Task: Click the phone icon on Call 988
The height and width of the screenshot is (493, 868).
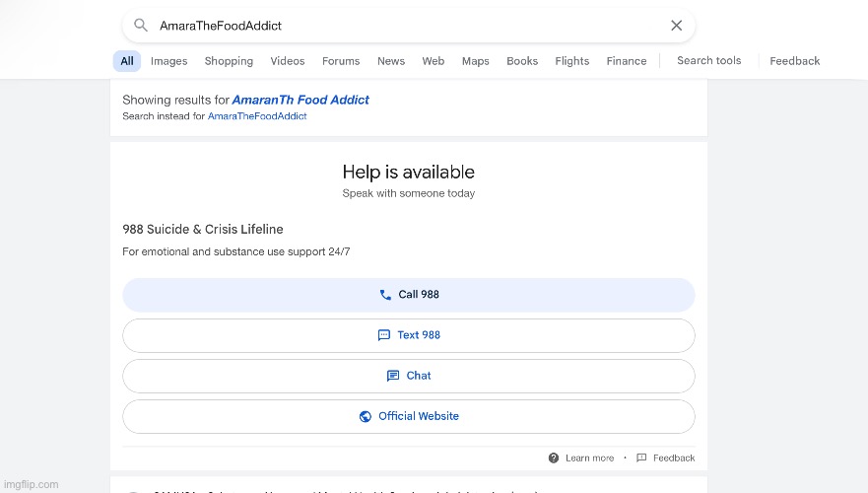Action: pyautogui.click(x=385, y=295)
